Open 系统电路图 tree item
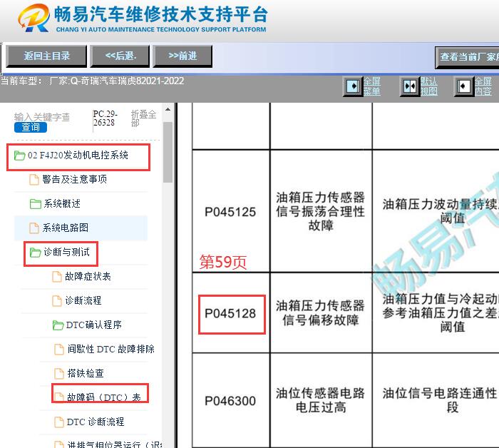The width and height of the screenshot is (499, 448). pyautogui.click(x=66, y=228)
